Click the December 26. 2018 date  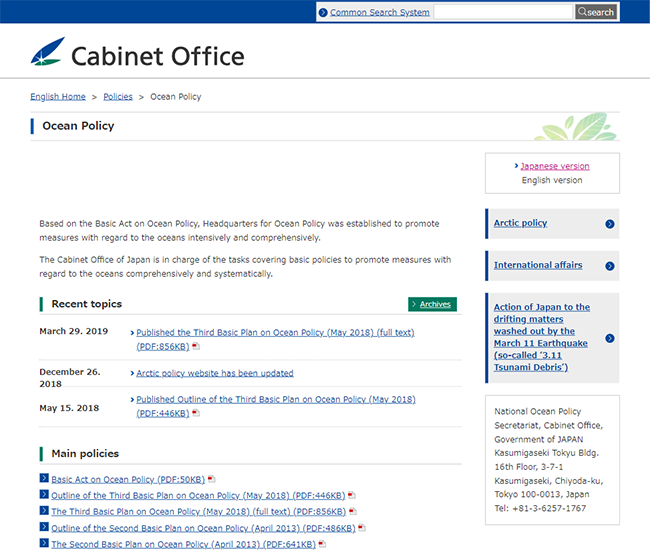click(70, 378)
